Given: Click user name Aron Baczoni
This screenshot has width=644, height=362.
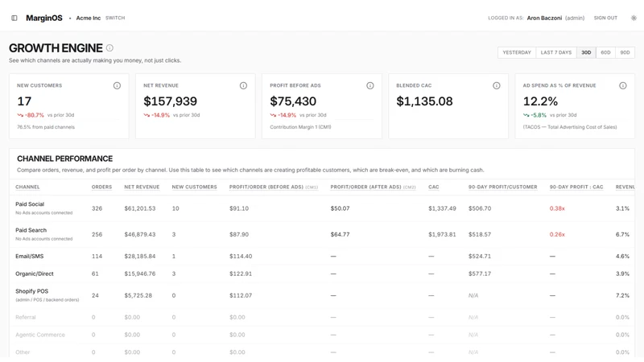Looking at the screenshot, I should 544,18.
